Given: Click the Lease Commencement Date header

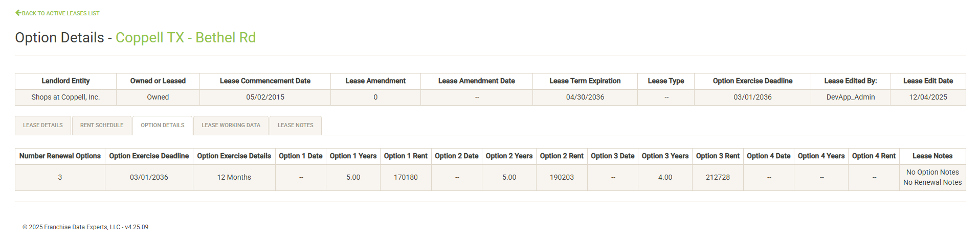Looking at the screenshot, I should 265,81.
